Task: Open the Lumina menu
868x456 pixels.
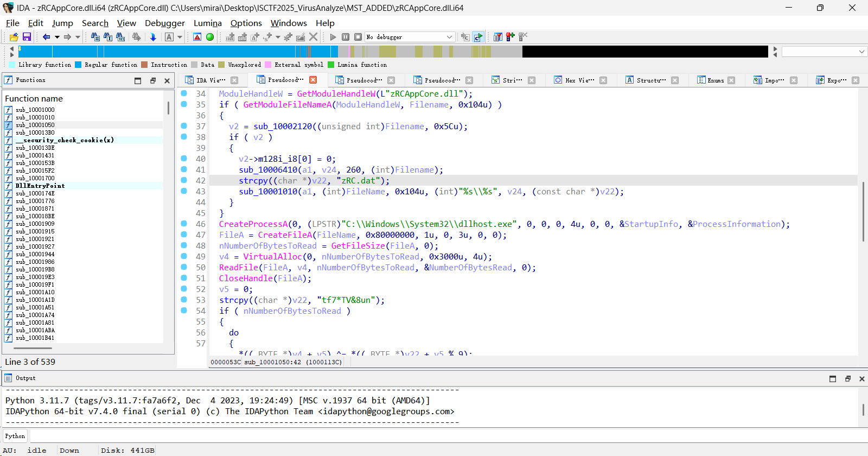Action: (x=207, y=23)
